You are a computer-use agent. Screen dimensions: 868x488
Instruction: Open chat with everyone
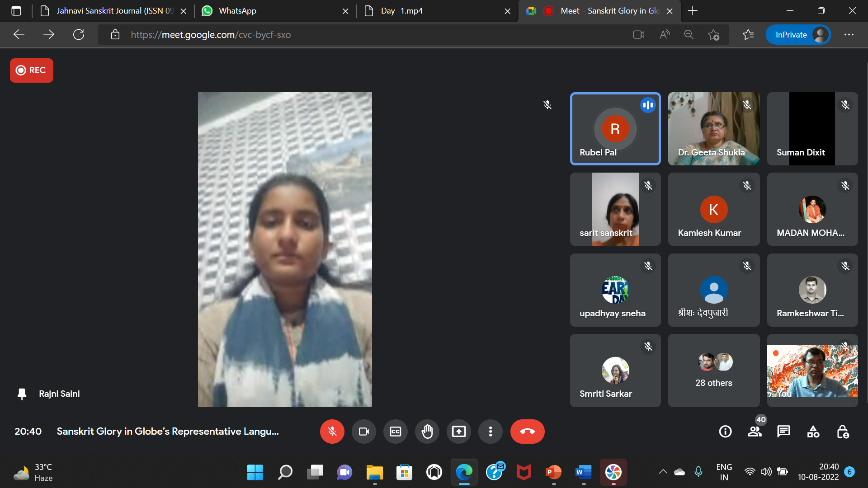[x=783, y=432]
